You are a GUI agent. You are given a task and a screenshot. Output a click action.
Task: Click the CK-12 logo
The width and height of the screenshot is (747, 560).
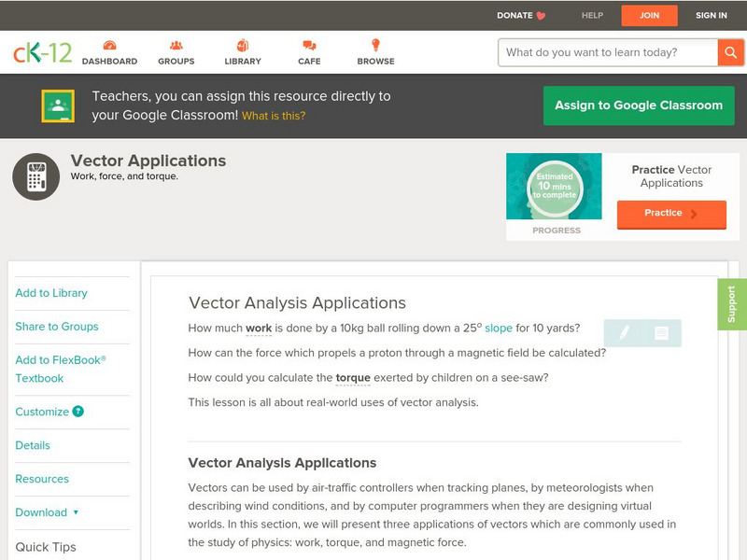point(42,52)
